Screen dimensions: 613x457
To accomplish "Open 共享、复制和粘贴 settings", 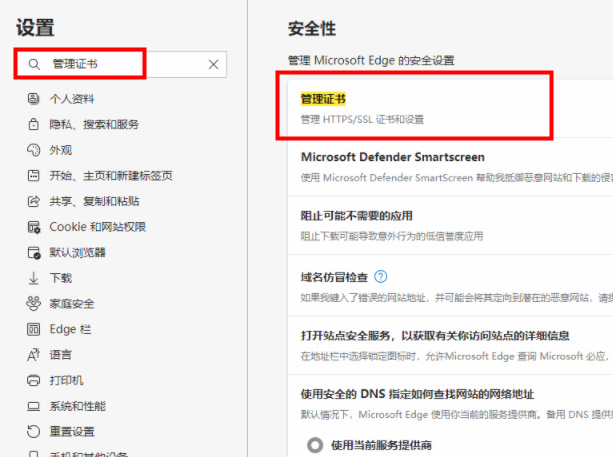I will coord(94,201).
